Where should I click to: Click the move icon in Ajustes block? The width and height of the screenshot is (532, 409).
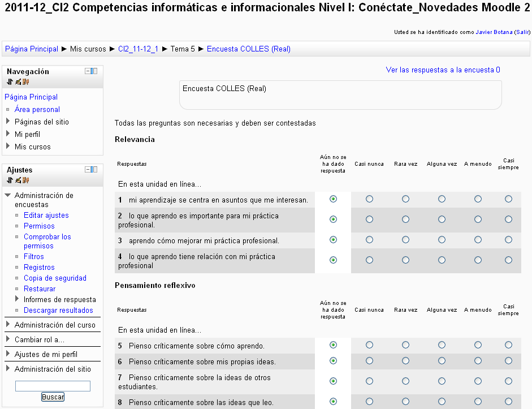click(x=10, y=180)
